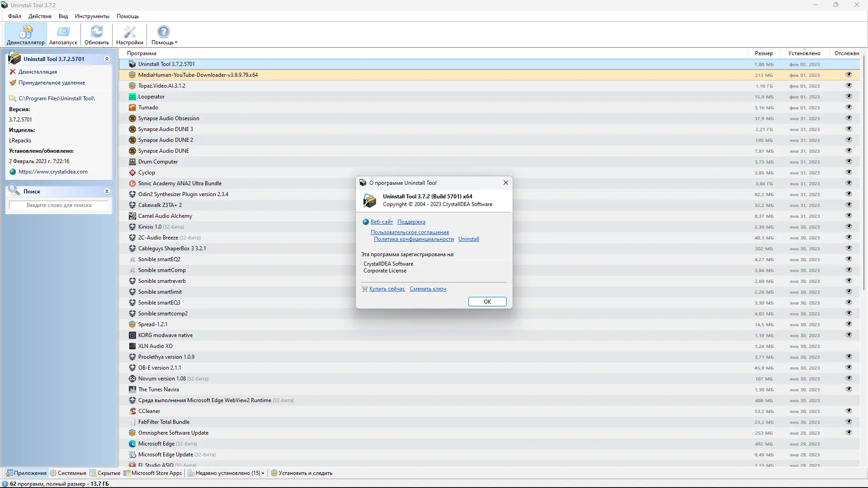Image resolution: width=868 pixels, height=488 pixels.
Task: Open Настройки via the wrench icon
Action: pos(130,32)
